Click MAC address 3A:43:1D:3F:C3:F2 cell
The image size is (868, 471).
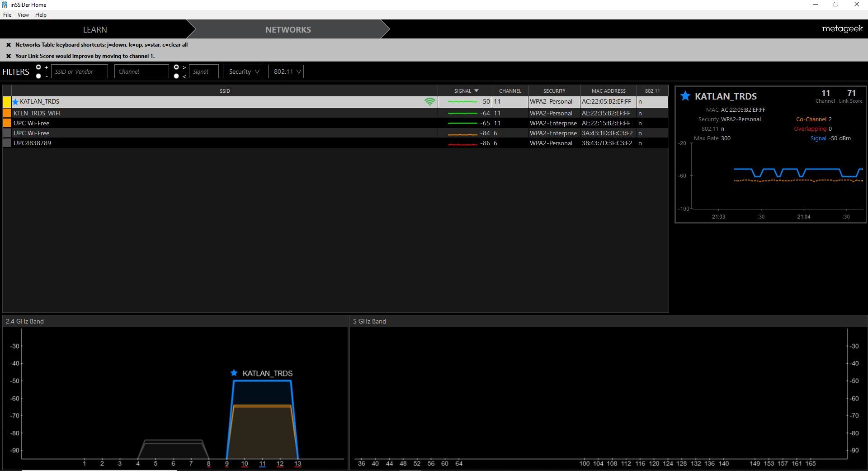click(607, 133)
